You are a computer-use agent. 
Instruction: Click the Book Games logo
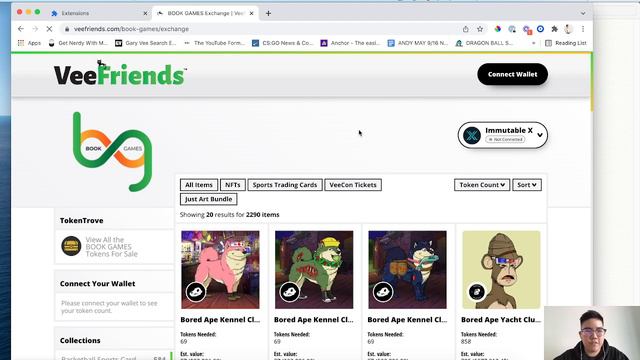point(113,151)
